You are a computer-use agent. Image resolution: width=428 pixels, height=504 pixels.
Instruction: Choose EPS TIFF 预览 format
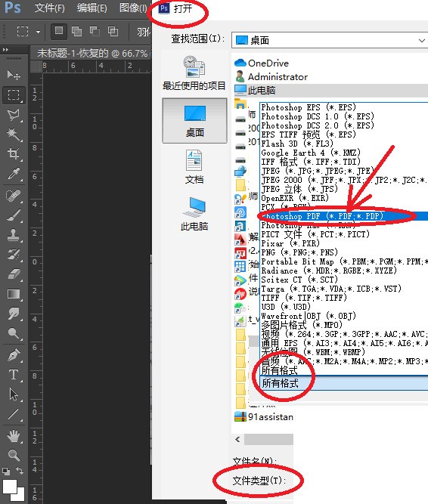point(344,135)
